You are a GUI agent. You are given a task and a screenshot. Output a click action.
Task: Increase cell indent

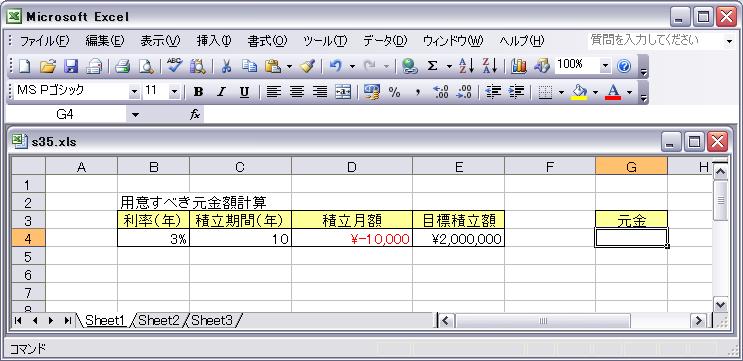516,92
